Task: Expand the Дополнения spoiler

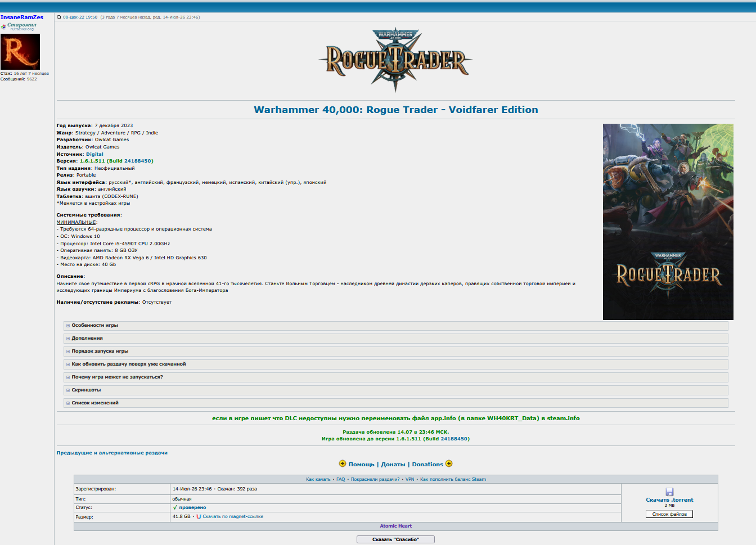Action: tap(396, 339)
